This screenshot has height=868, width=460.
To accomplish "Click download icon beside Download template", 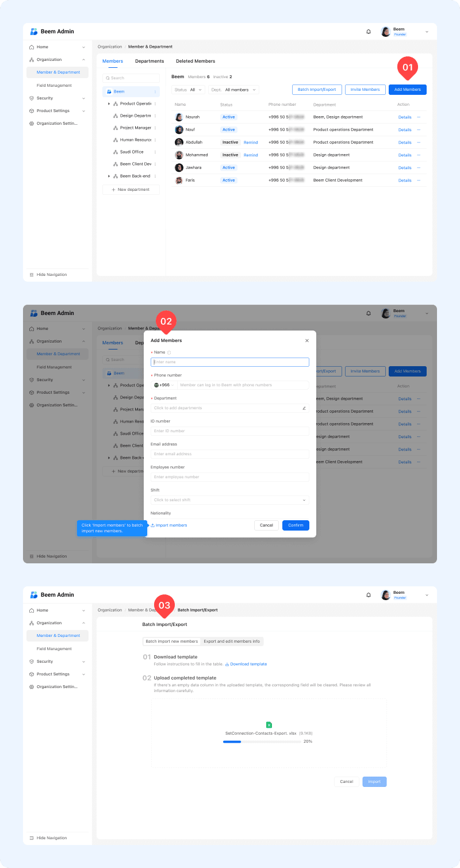I will [x=227, y=665].
